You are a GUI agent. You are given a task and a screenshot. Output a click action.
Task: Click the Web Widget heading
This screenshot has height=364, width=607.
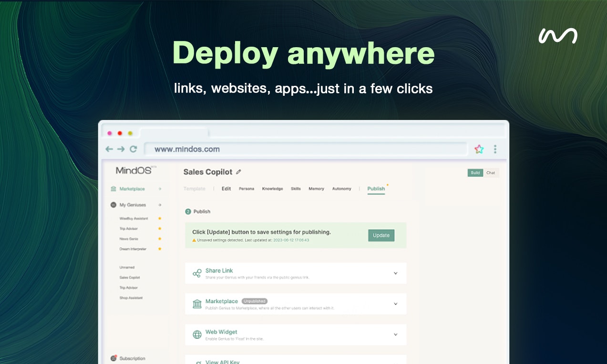point(221,332)
